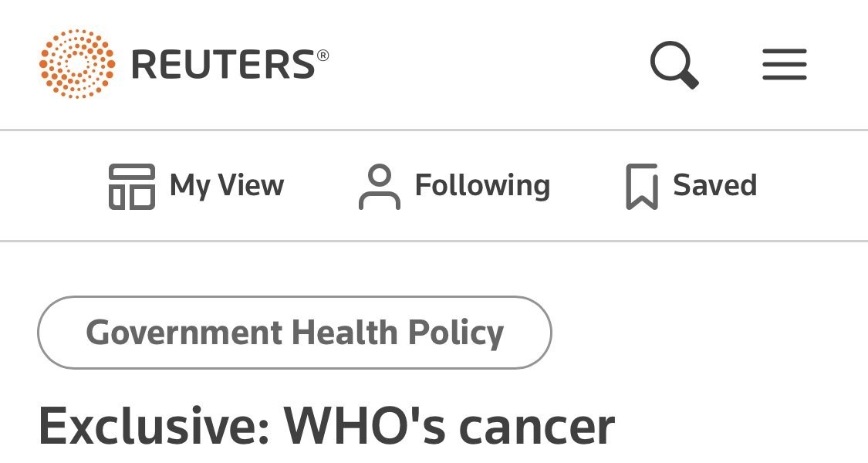
Task: Switch to the My View tab label
Action: pos(227,185)
